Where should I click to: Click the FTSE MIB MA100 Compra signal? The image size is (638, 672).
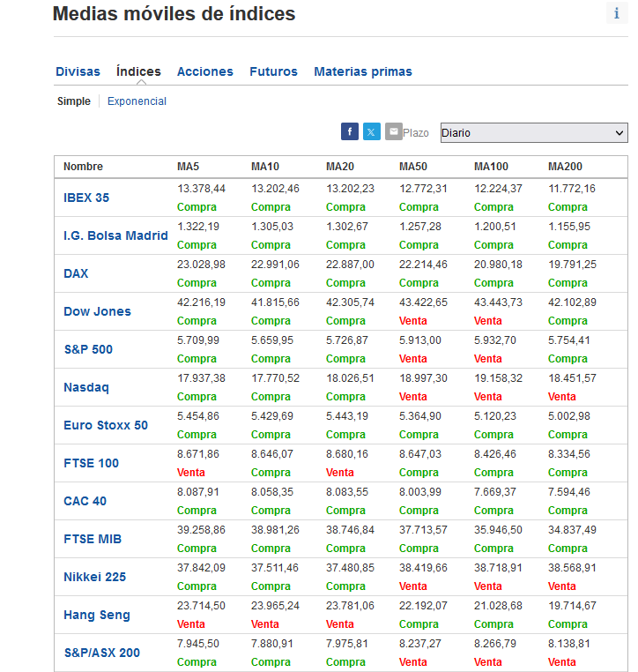point(493,549)
